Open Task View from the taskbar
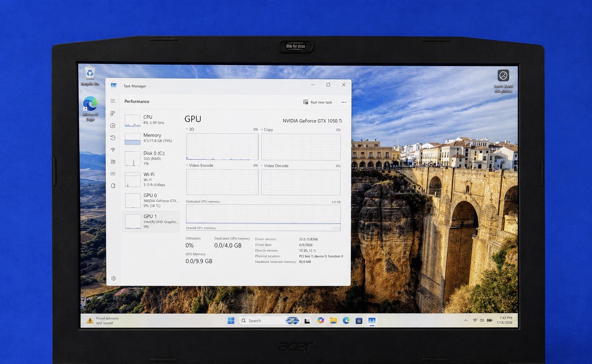This screenshot has width=592, height=364. [x=307, y=321]
